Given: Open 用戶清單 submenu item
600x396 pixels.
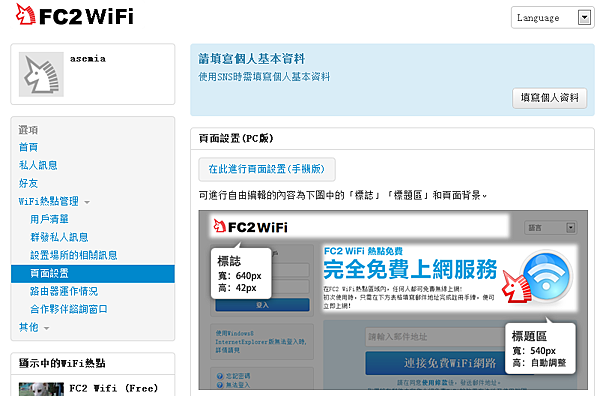Looking at the screenshot, I should pos(49,219).
